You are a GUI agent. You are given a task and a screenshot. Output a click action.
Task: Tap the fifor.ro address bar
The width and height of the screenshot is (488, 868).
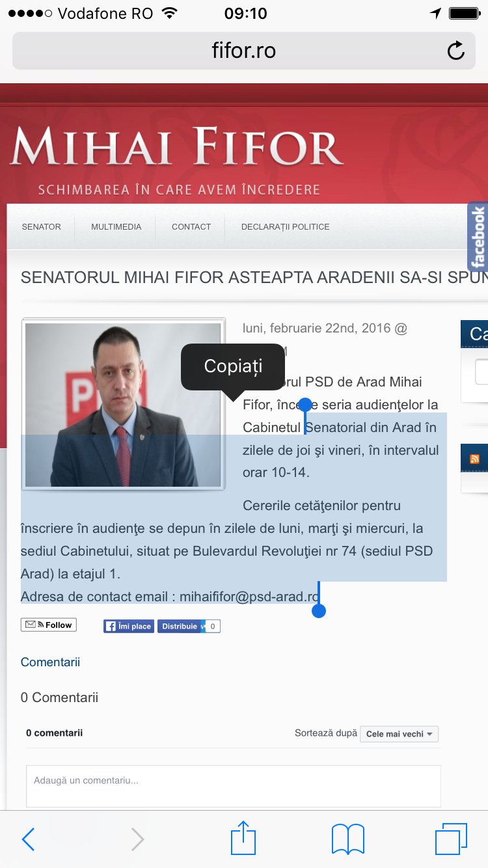pos(244,51)
